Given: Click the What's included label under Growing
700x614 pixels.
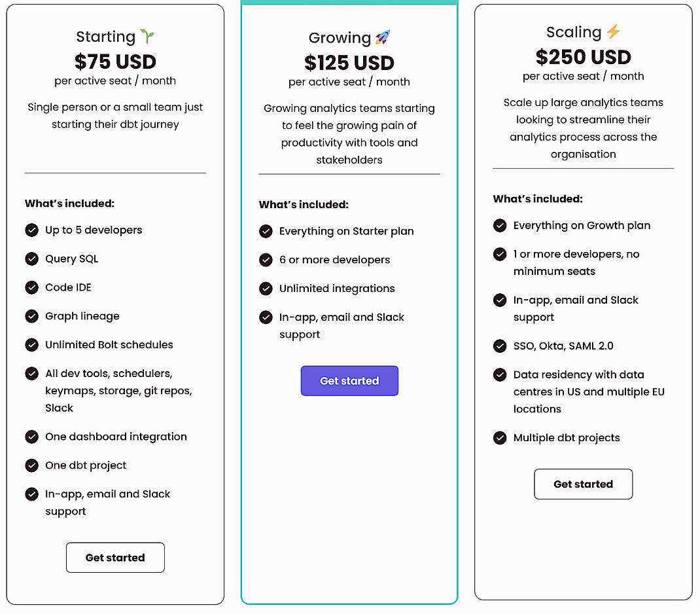Looking at the screenshot, I should pyautogui.click(x=303, y=204).
